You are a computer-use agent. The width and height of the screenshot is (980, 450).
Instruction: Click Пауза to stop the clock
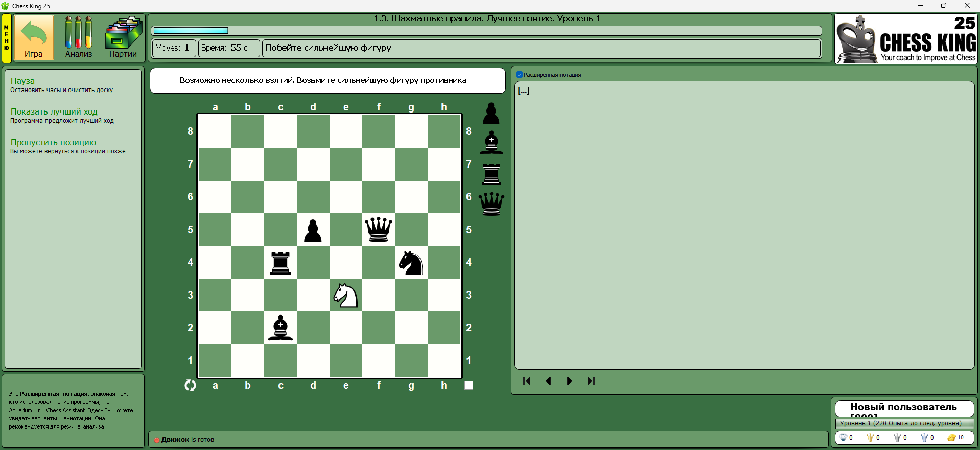(22, 81)
